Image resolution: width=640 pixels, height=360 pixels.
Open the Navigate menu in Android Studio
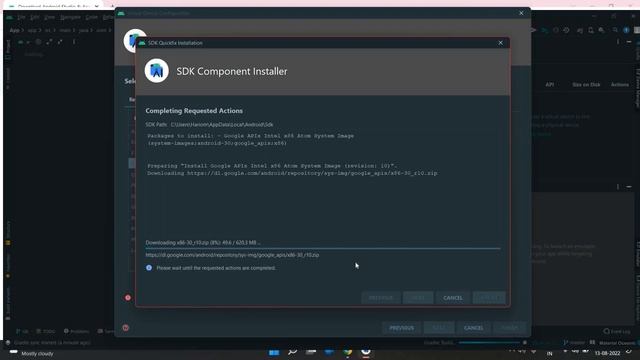[x=70, y=18]
